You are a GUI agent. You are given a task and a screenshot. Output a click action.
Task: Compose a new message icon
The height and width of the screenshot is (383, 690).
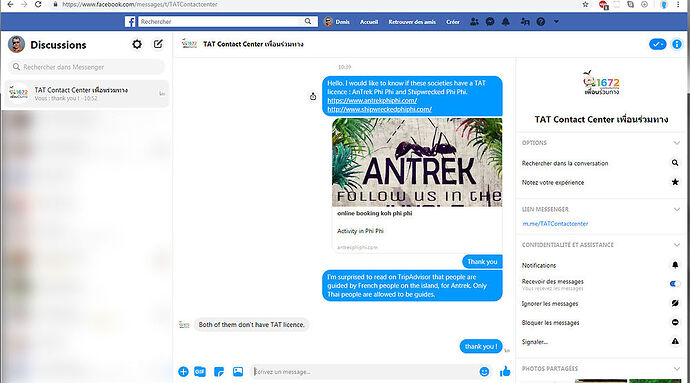click(158, 44)
